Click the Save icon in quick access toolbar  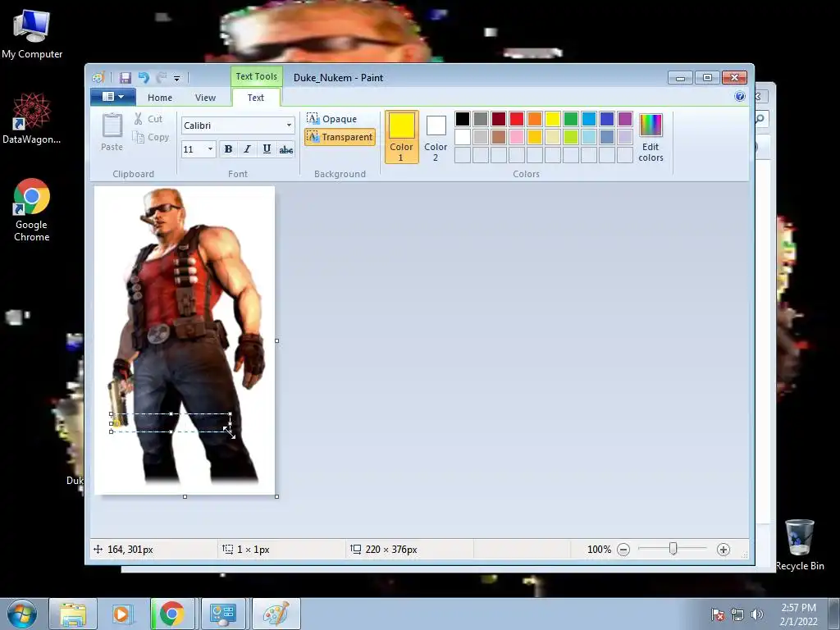coord(125,78)
